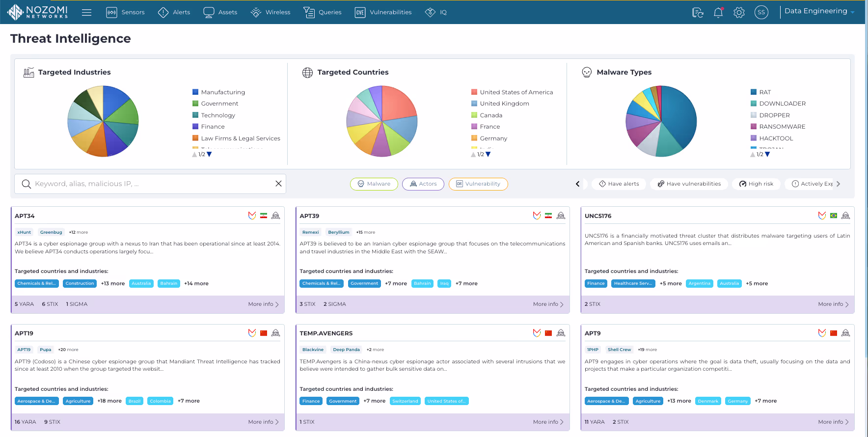Click the Mandiant source icon on APT9 card
The width and height of the screenshot is (868, 437).
coord(822,333)
